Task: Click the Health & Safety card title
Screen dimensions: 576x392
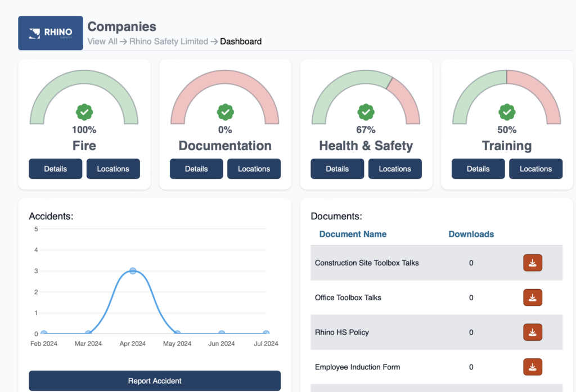Action: (366, 146)
